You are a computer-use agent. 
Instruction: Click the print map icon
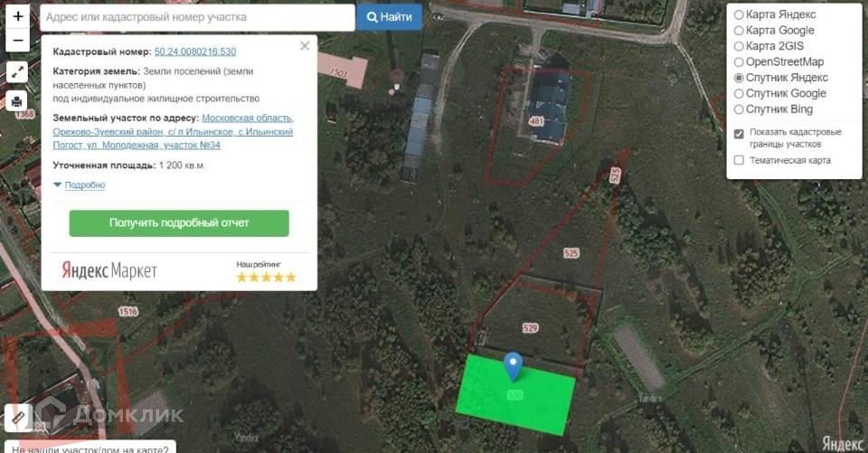tap(17, 101)
